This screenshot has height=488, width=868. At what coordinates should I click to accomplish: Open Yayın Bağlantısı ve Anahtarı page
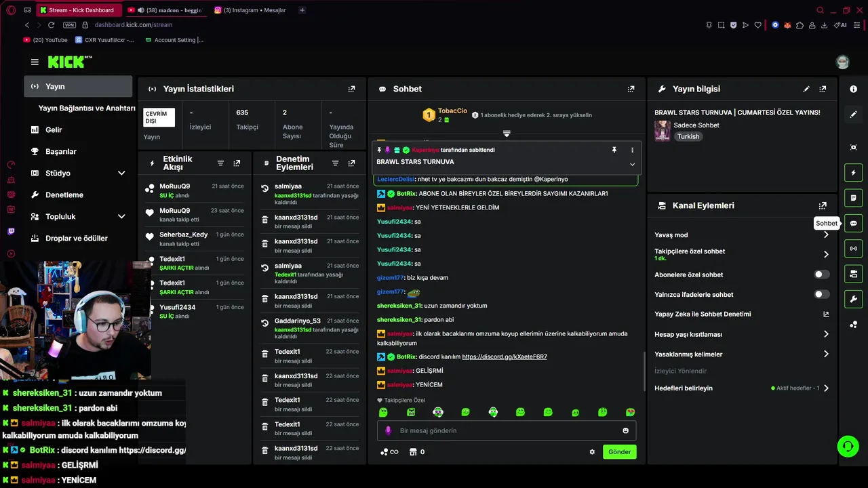[x=87, y=108]
